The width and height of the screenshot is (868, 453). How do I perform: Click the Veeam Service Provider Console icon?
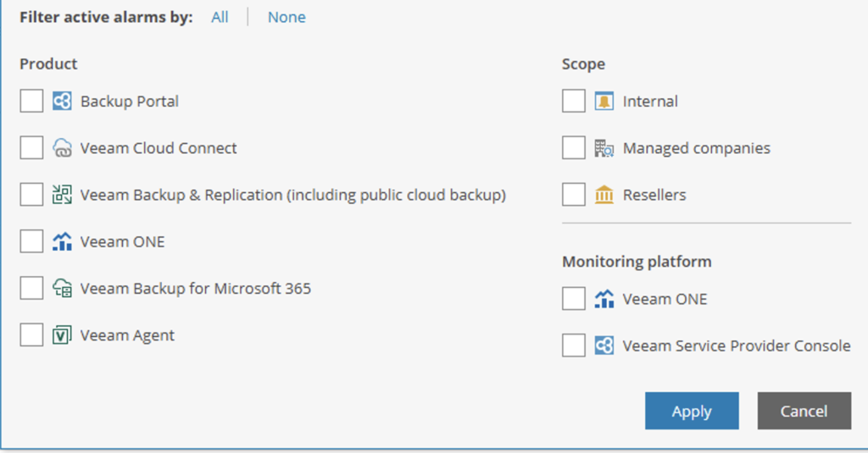pyautogui.click(x=604, y=345)
